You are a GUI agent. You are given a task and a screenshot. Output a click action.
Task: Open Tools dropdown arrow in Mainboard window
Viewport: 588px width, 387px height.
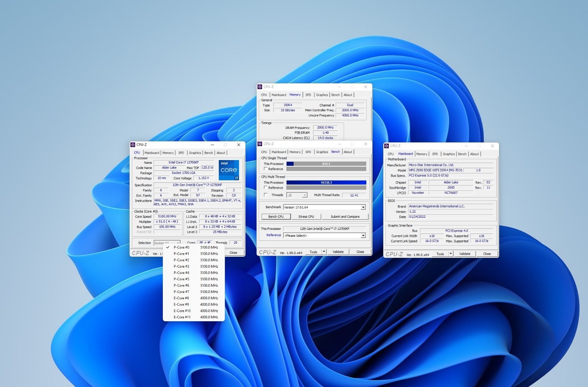click(451, 254)
